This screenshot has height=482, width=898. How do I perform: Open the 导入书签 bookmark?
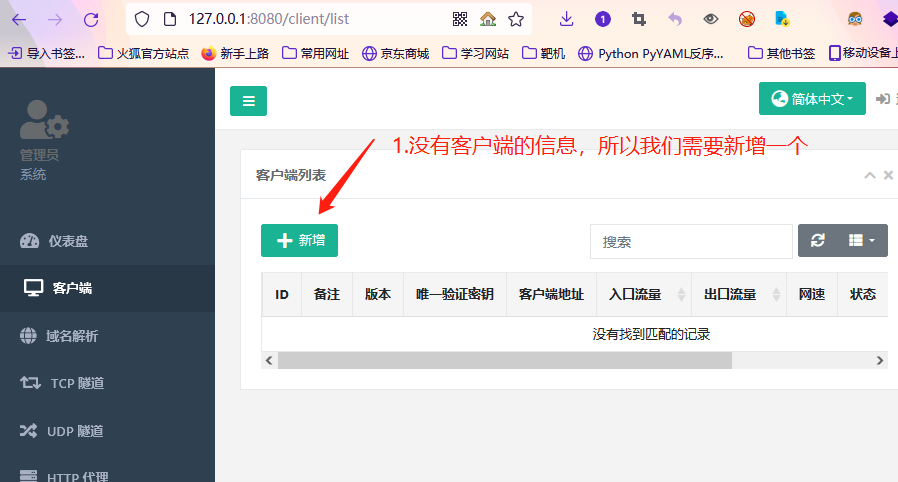[47, 53]
